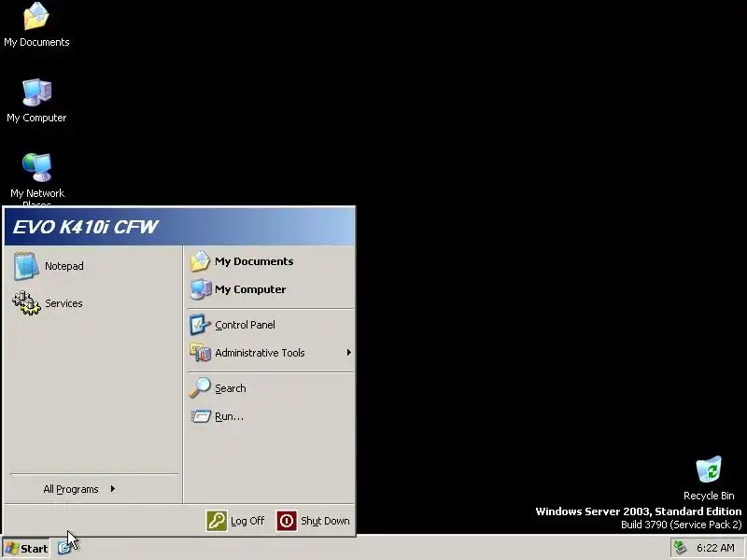Open Search from the Start menu

click(271, 388)
